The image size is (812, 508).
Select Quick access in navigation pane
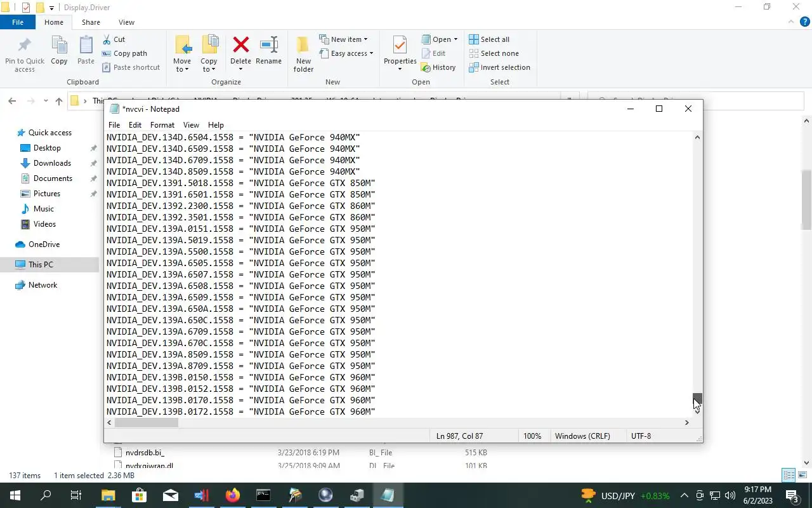[50, 133]
